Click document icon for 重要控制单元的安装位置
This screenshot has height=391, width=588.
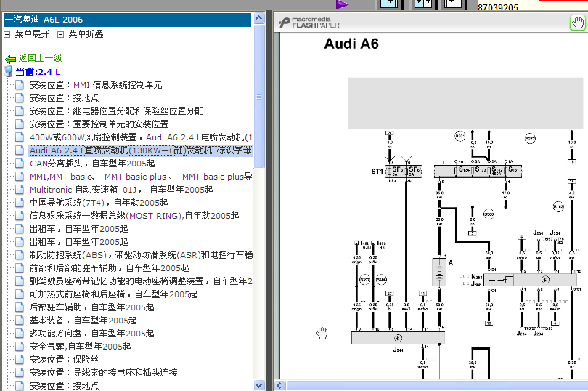[20, 124]
